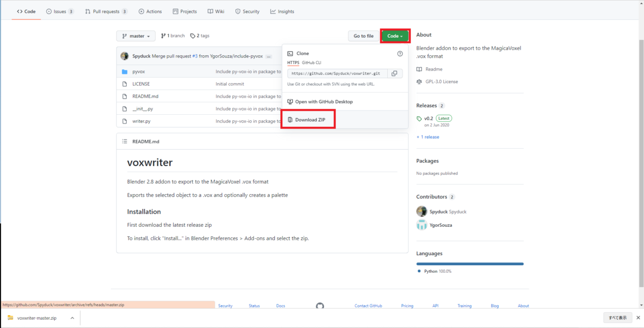Expand the master branch dropdown
644x328 pixels.
pos(136,36)
